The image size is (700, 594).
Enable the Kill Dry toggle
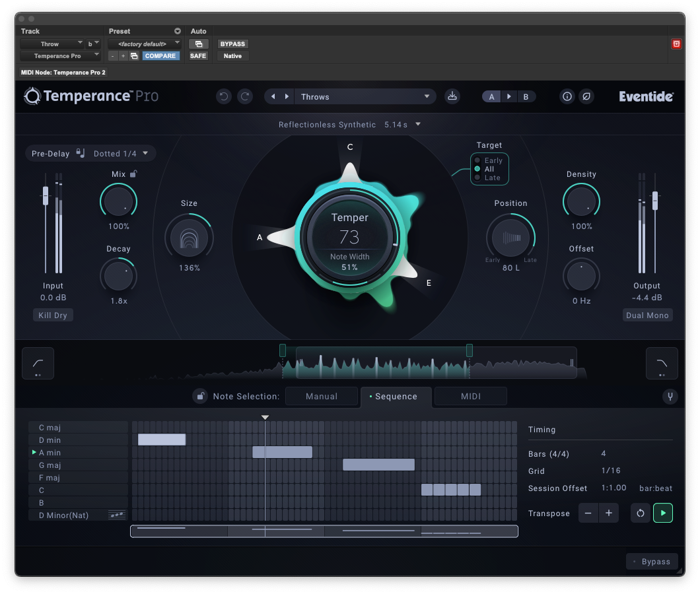point(53,315)
